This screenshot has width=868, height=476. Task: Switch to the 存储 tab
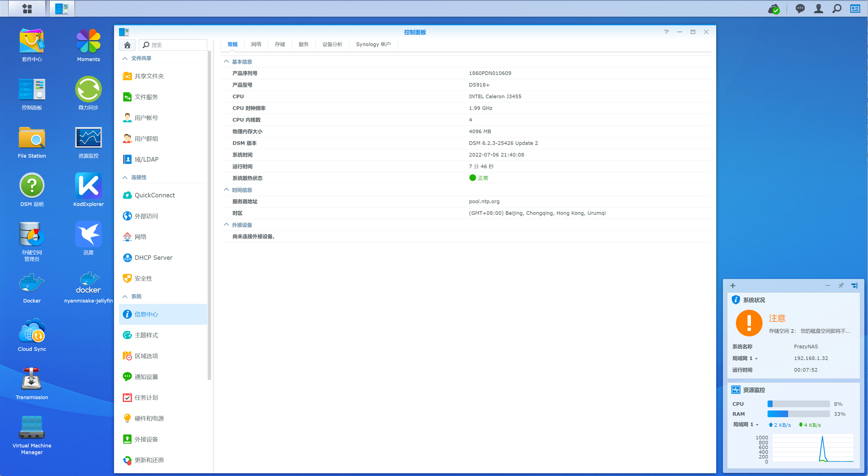[280, 44]
